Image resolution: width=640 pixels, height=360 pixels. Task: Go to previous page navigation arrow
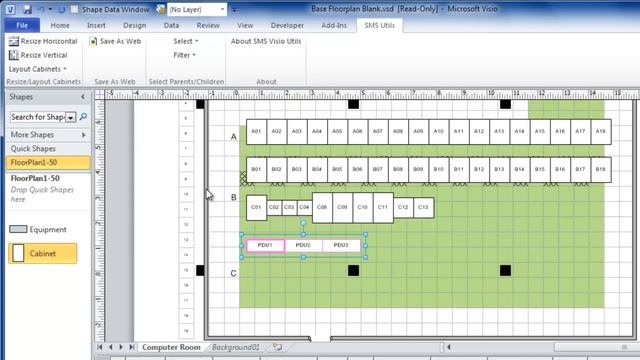pyautogui.click(x=111, y=347)
